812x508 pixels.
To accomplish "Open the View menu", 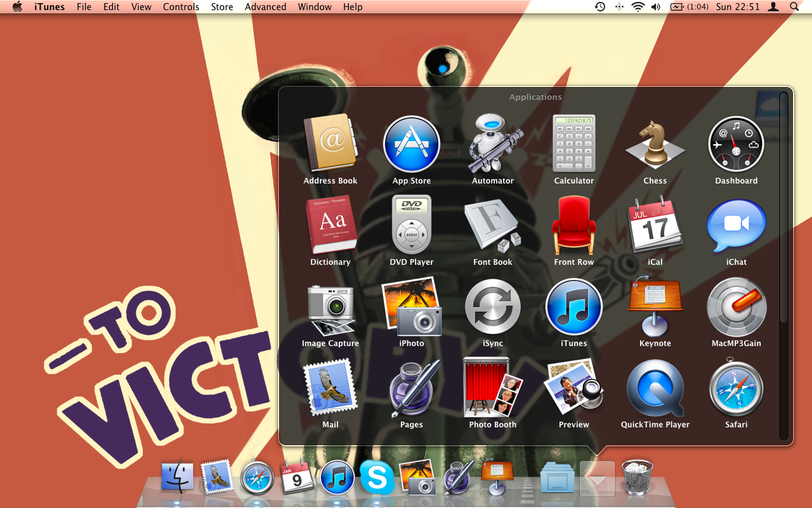I will click(x=141, y=7).
